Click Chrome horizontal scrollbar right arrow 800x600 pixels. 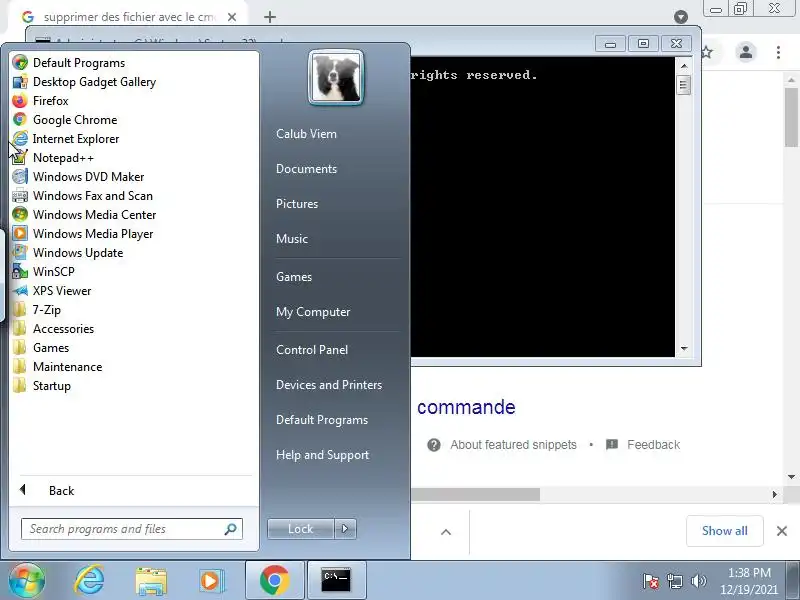click(x=774, y=494)
